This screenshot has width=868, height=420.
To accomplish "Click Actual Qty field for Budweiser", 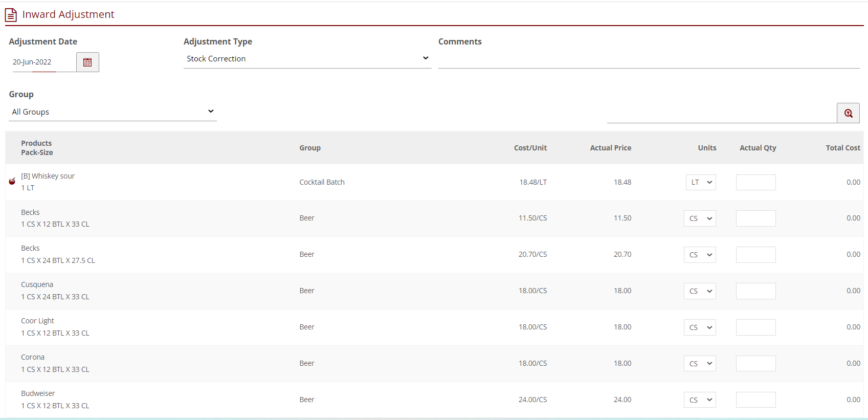I will click(x=755, y=400).
